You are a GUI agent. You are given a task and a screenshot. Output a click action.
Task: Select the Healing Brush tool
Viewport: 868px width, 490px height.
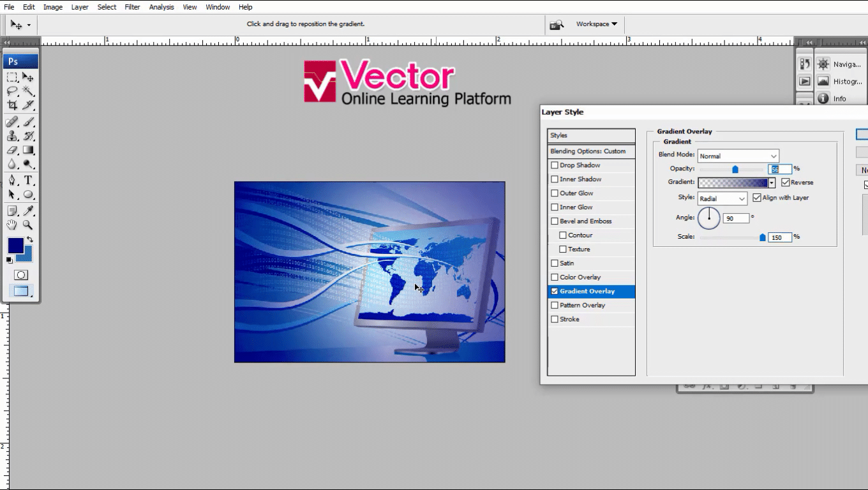click(12, 122)
